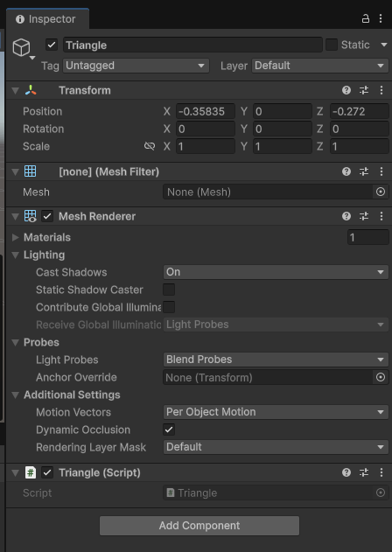Click the GameObject cube icon picker
This screenshot has width=392, height=552.
pyautogui.click(x=22, y=48)
